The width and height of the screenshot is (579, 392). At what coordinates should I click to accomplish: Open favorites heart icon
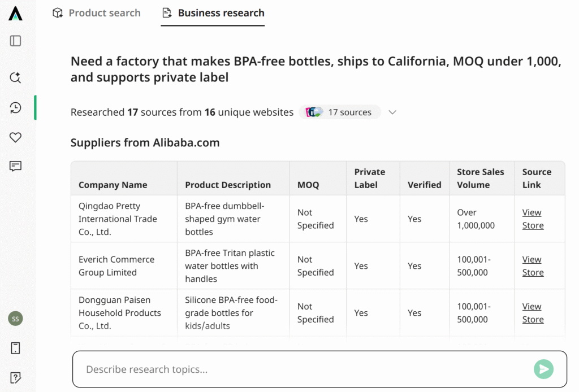click(15, 137)
